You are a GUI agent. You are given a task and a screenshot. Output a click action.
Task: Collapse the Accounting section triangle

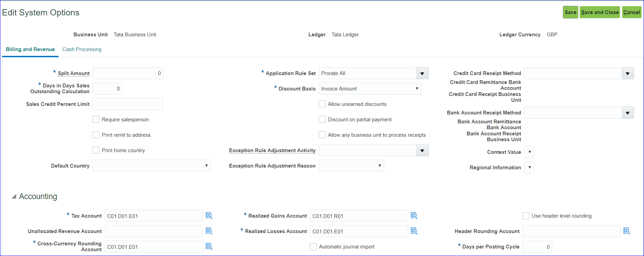coord(14,196)
